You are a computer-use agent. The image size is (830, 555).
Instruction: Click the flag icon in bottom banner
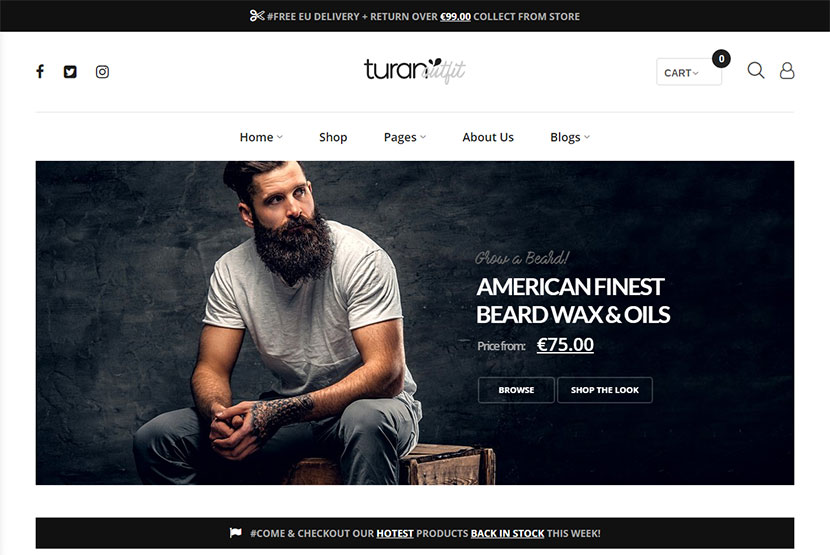pyautogui.click(x=236, y=533)
